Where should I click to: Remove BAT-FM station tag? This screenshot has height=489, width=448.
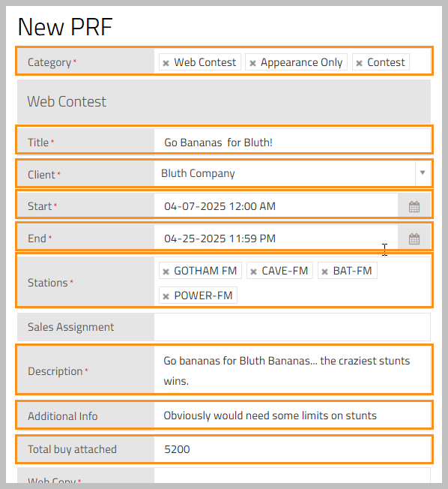click(x=324, y=271)
